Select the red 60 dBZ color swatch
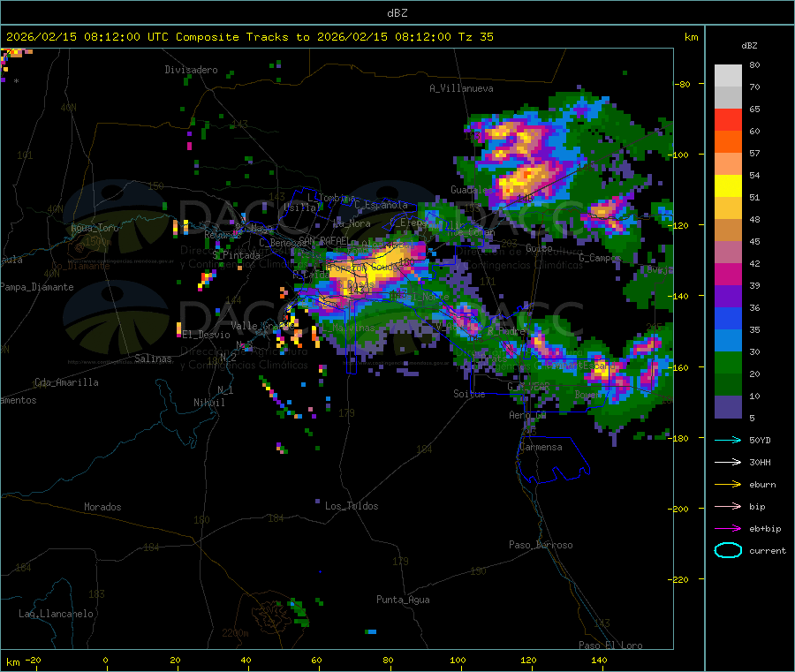 coord(728,119)
